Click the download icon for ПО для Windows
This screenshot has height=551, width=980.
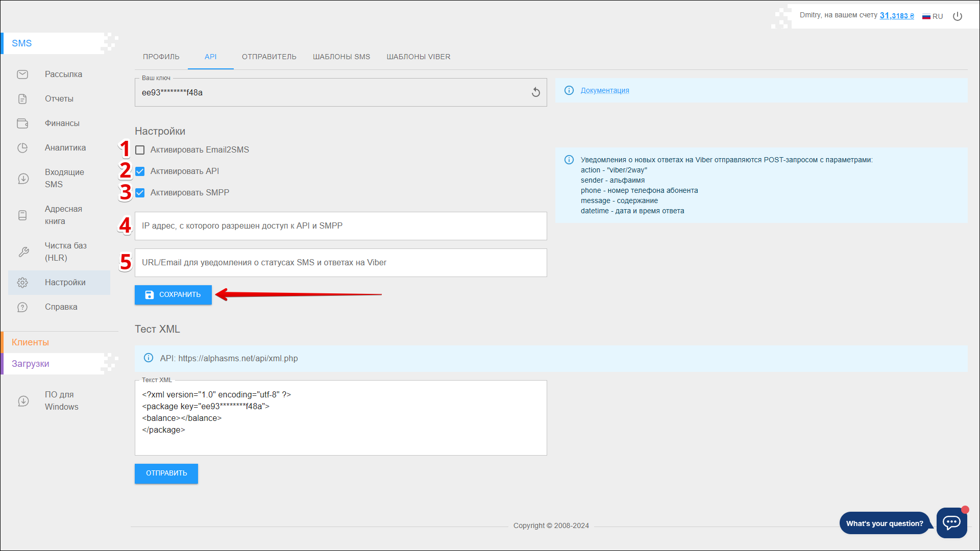pyautogui.click(x=23, y=401)
